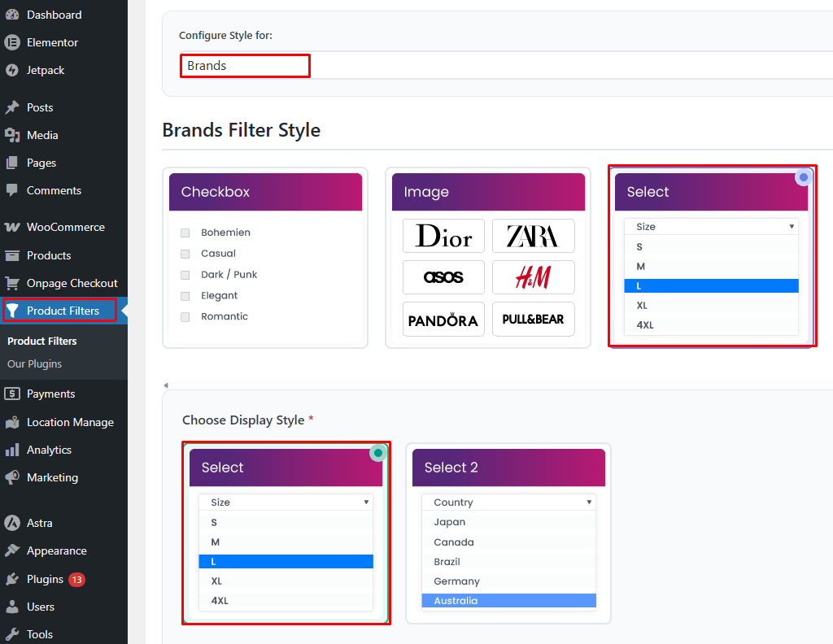Tick the Bohemien checkbox

click(x=185, y=233)
